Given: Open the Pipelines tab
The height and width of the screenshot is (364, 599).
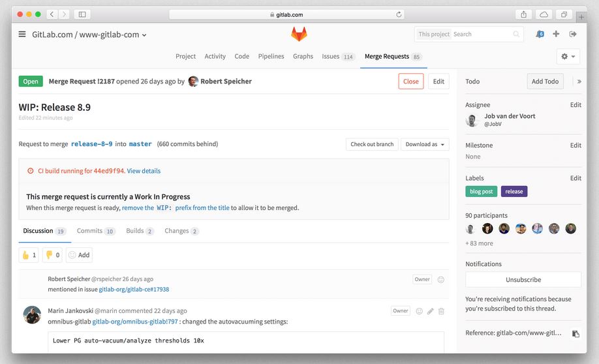Looking at the screenshot, I should click(x=271, y=56).
